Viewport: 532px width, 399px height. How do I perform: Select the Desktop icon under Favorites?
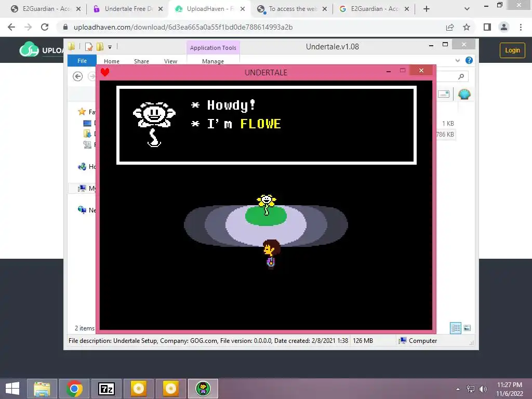click(x=87, y=123)
